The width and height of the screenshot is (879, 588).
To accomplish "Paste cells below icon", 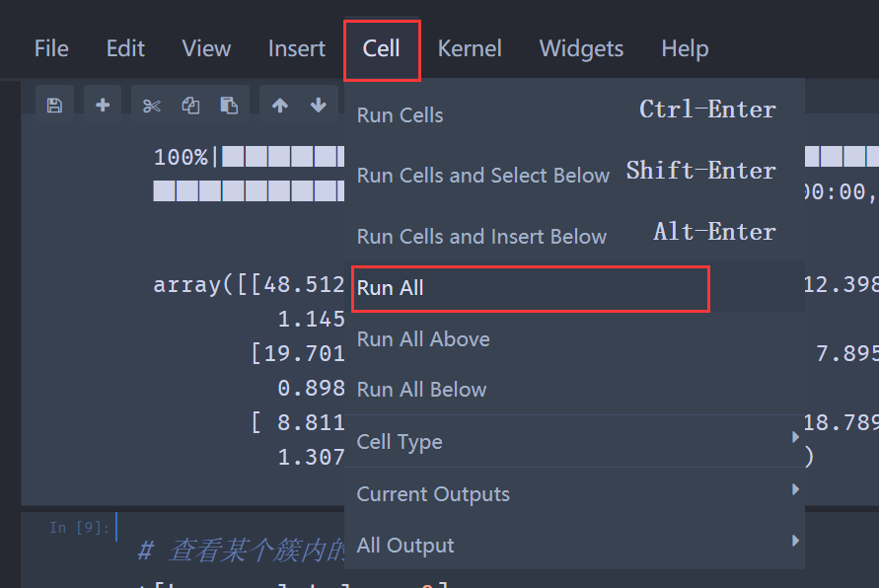I will [229, 106].
